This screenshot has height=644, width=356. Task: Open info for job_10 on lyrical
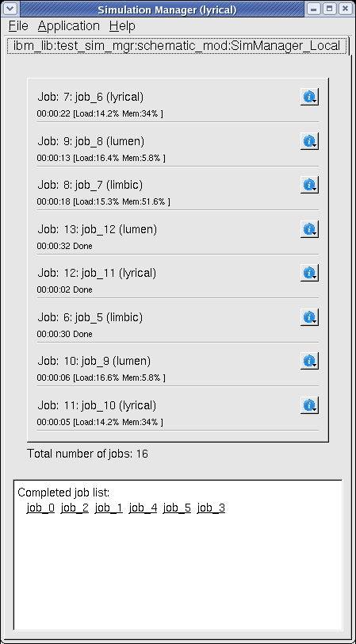(x=309, y=405)
